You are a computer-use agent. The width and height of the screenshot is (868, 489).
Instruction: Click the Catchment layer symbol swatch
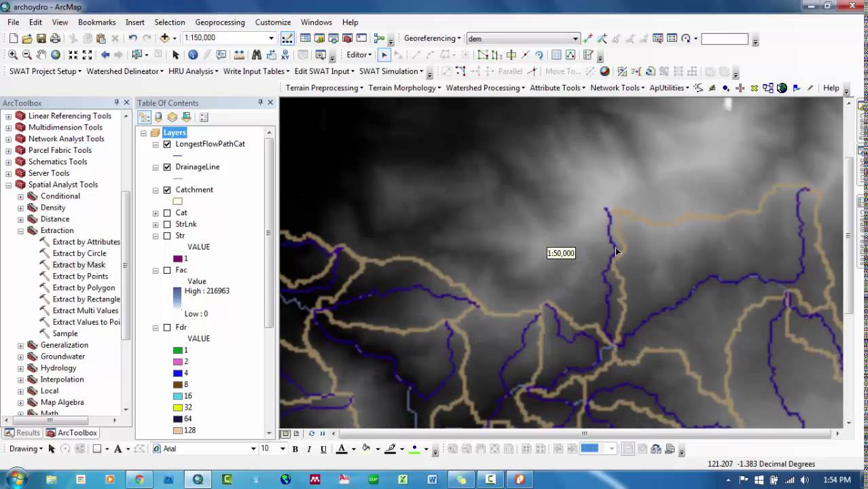coord(178,202)
